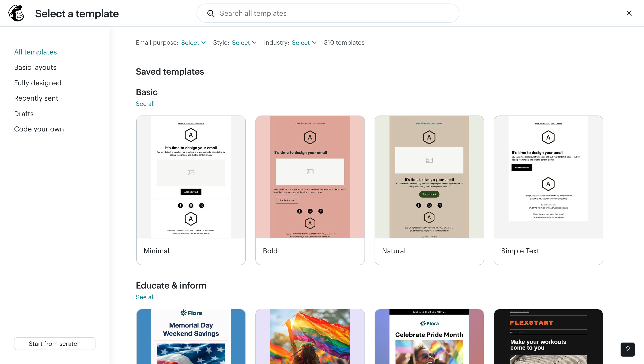Click X social icon in Natural preview

click(440, 205)
